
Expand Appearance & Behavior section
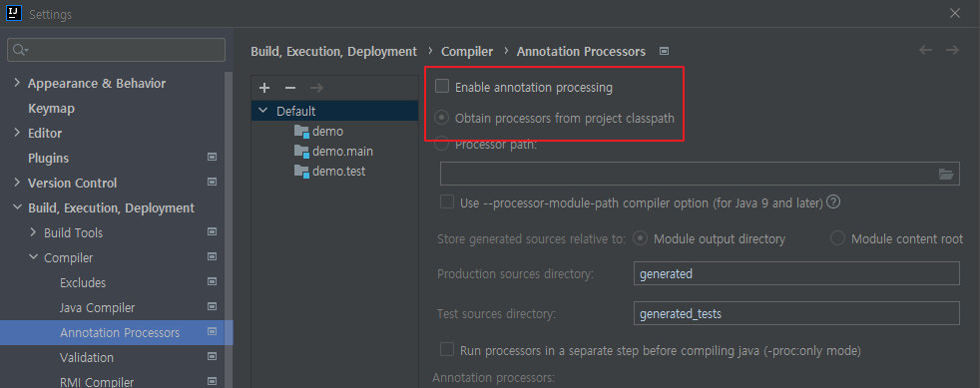point(17,83)
